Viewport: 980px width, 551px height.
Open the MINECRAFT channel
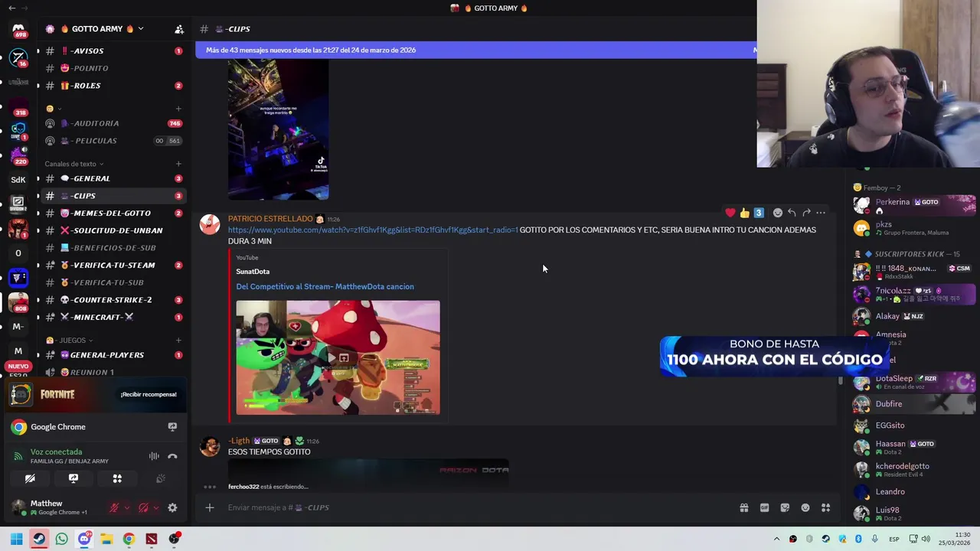(x=112, y=317)
